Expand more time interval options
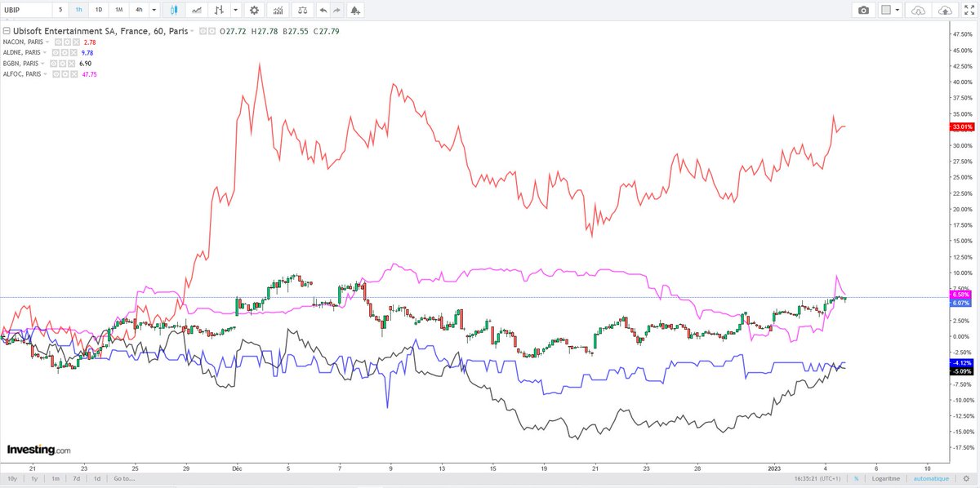 154,10
